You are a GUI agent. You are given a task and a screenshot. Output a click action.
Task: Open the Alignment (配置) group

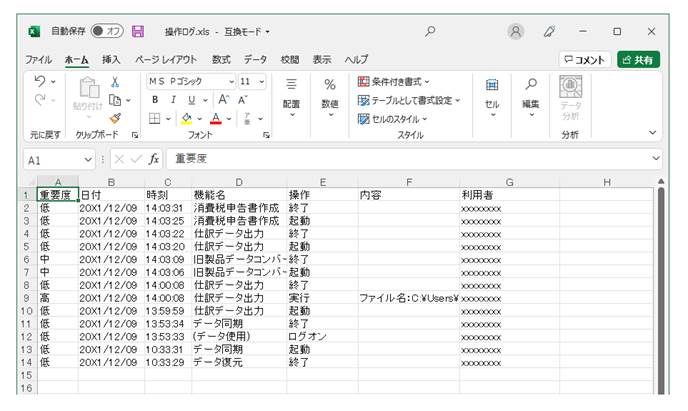[x=291, y=99]
